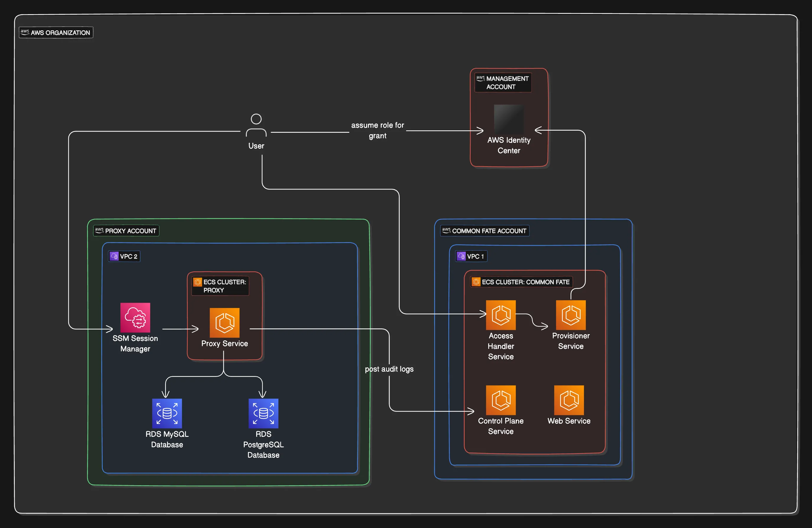Click the 'ECS CLUSTER: PROXY' label text
Viewport: 812px width, 528px height.
click(225, 286)
